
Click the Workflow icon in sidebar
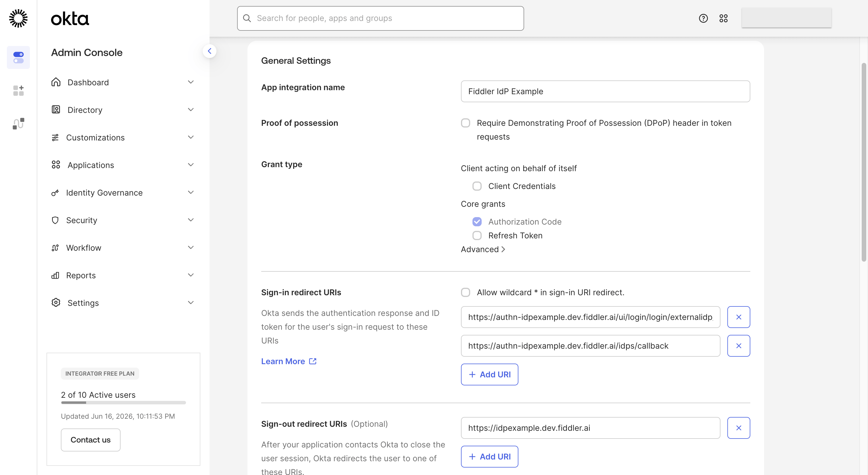55,248
